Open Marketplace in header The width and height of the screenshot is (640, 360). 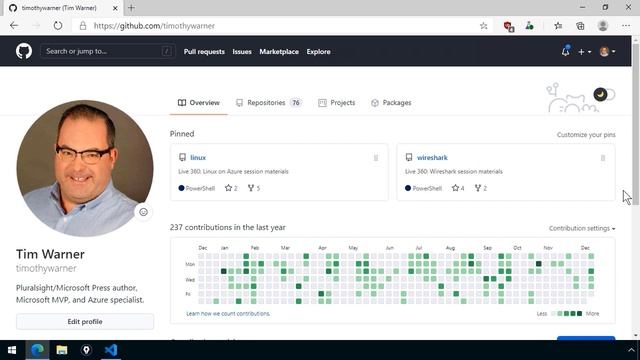279,52
